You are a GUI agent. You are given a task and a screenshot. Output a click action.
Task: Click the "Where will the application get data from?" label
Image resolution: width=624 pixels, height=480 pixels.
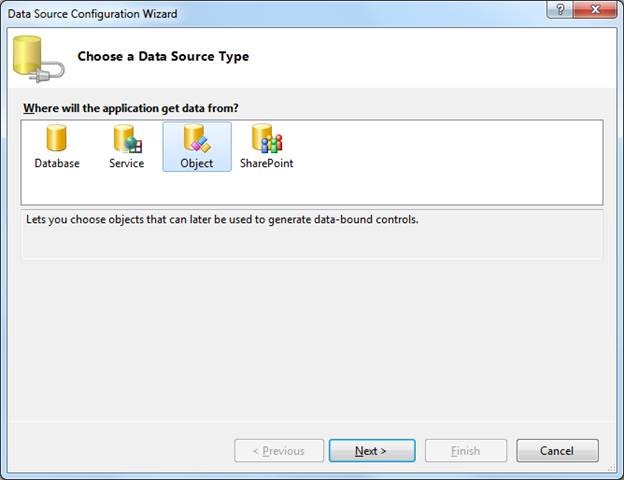[x=131, y=108]
